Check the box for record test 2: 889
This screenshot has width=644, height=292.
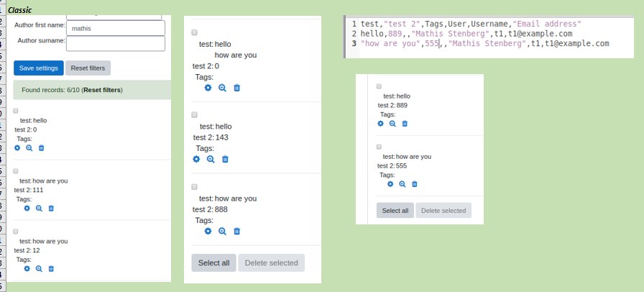click(x=379, y=86)
